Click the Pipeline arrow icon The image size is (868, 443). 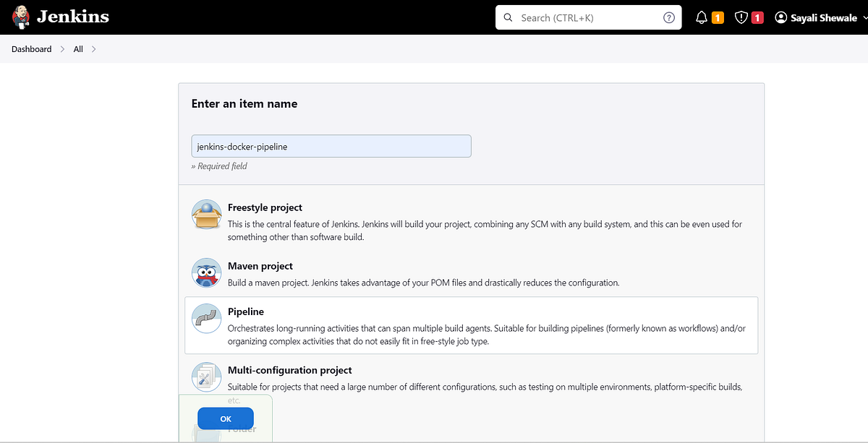(x=206, y=318)
